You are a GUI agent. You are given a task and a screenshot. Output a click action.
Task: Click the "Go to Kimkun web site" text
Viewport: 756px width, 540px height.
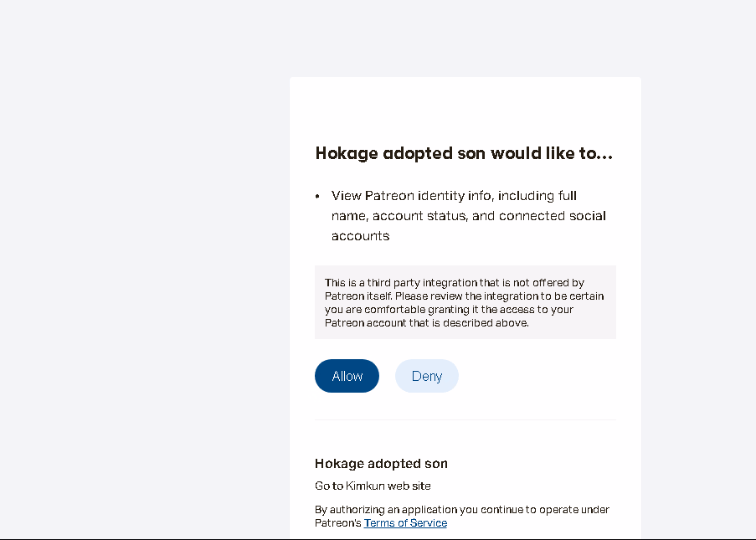tap(373, 486)
